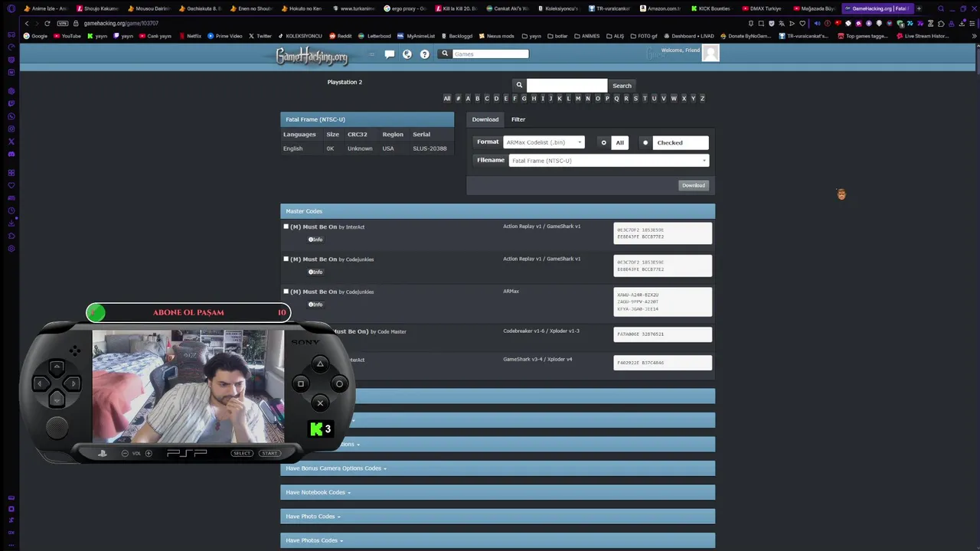
Task: Switch to the DMAX Türkiye browser tab
Action: 762,8
